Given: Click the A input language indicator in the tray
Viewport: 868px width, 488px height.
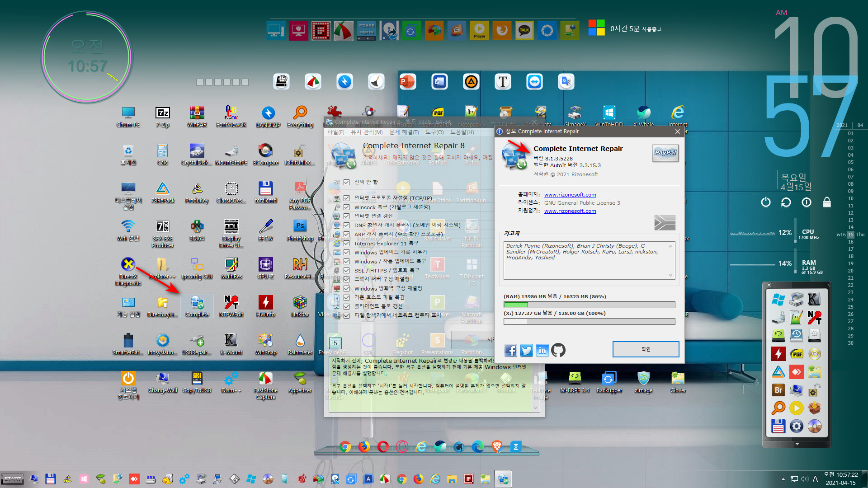Looking at the screenshot, I should [x=815, y=479].
